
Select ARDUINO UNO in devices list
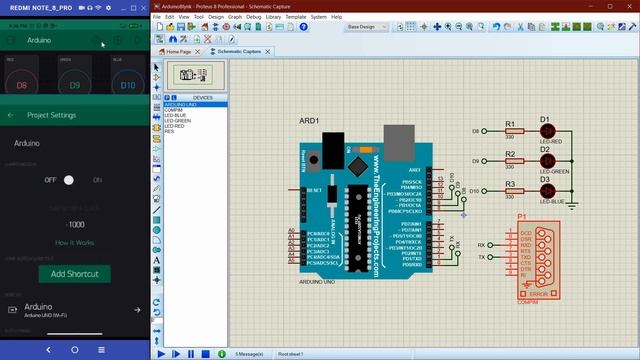[x=196, y=105]
